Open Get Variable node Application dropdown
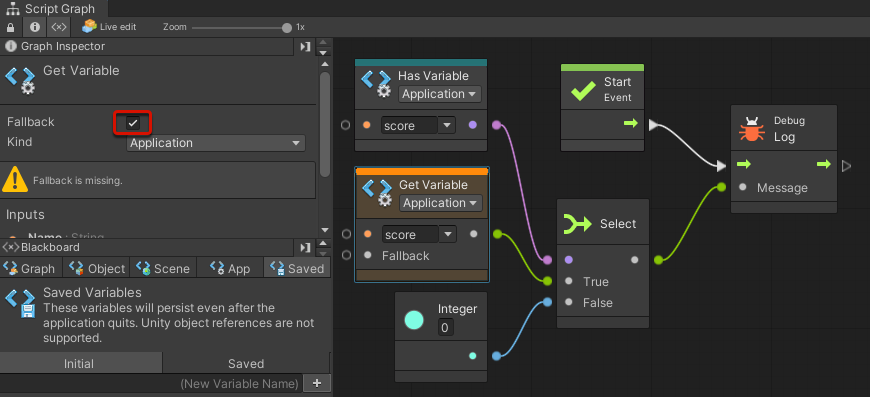The width and height of the screenshot is (870, 397). [441, 203]
